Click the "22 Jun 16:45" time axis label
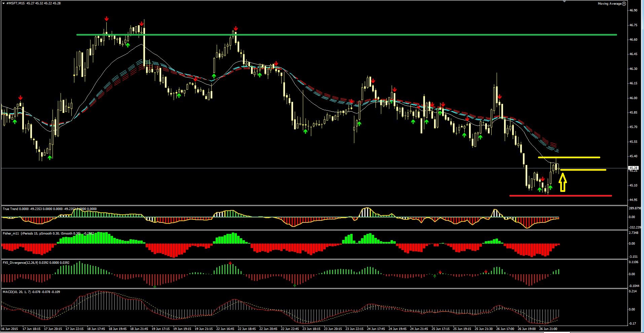Screen dimensions: 644x333 [x=225, y=329]
